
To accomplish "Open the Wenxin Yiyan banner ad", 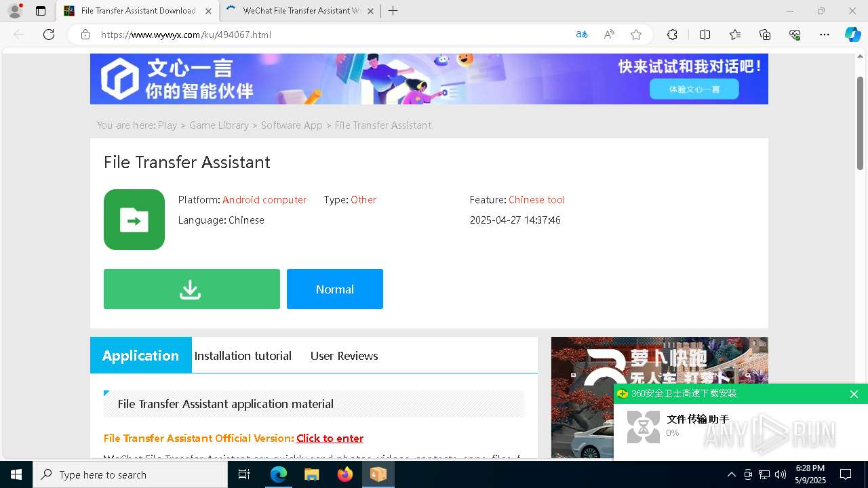I will coord(429,79).
